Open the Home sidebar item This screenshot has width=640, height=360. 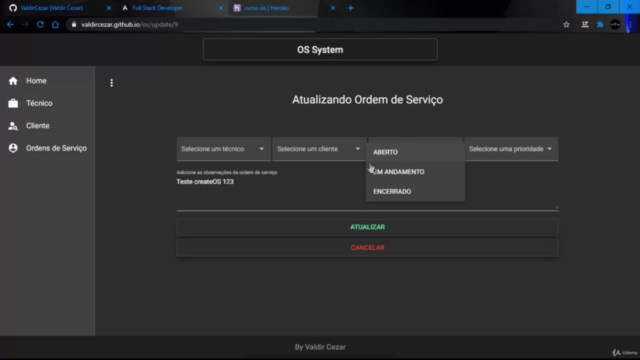tap(47, 81)
